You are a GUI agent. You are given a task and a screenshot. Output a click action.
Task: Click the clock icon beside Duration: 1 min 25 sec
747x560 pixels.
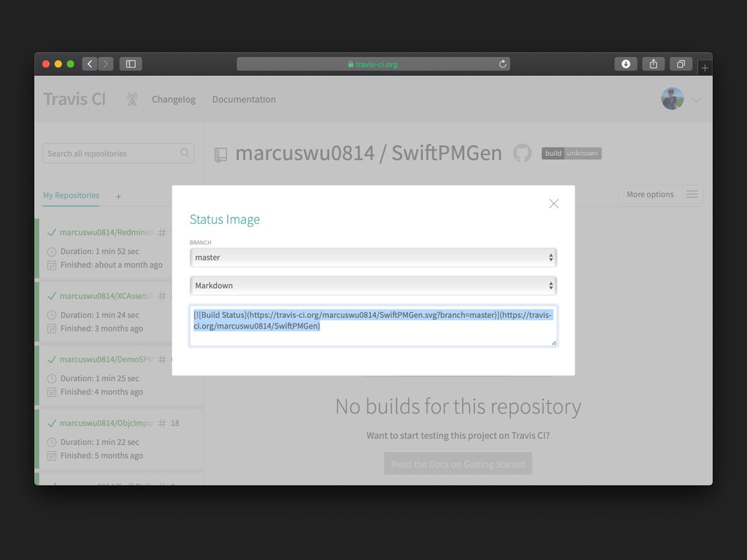tap(52, 378)
